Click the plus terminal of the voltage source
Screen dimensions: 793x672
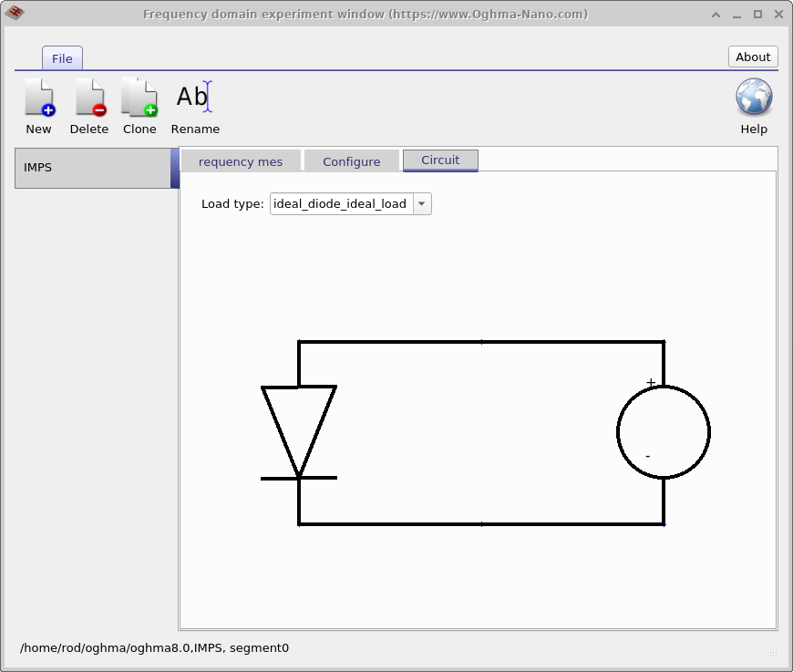coord(650,381)
